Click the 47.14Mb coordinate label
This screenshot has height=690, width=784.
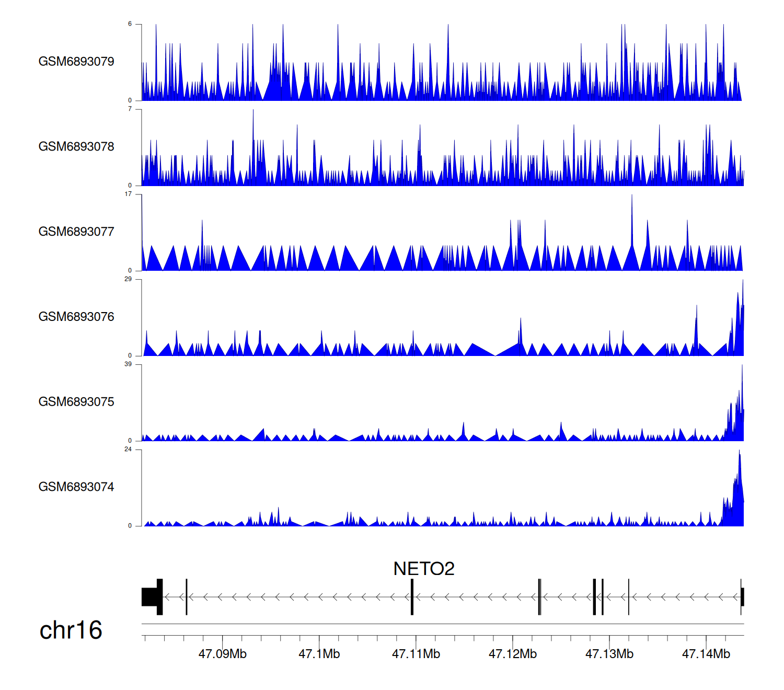706,654
